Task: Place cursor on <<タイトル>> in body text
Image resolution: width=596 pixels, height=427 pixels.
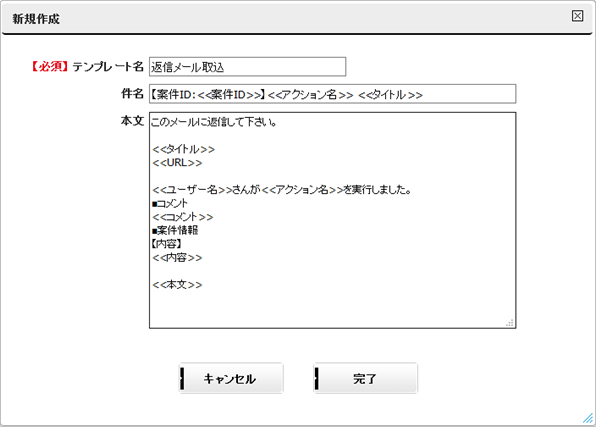Action: pyautogui.click(x=184, y=149)
